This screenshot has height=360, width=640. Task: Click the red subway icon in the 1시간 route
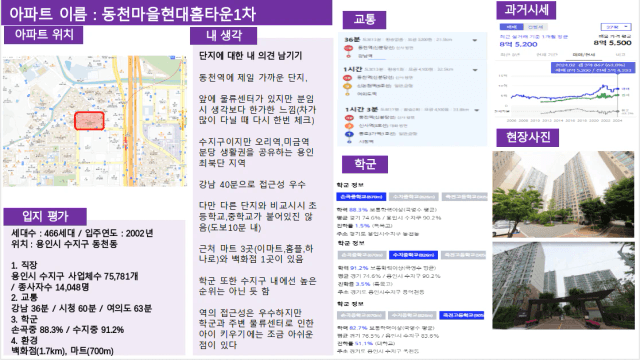coord(347,78)
